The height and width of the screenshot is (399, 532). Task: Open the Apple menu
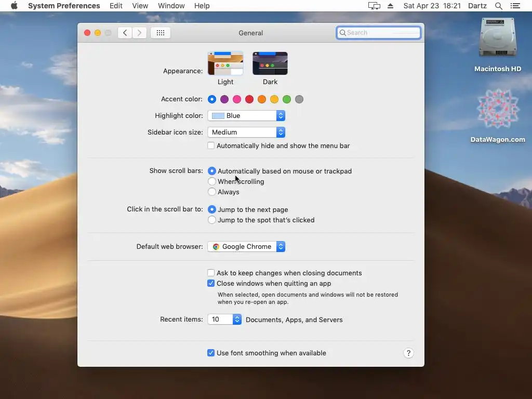[x=14, y=6]
